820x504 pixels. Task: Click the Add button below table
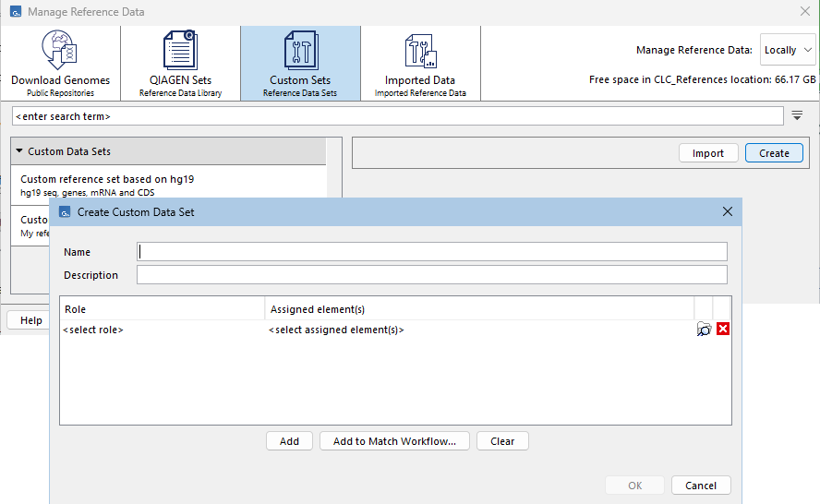[289, 441]
